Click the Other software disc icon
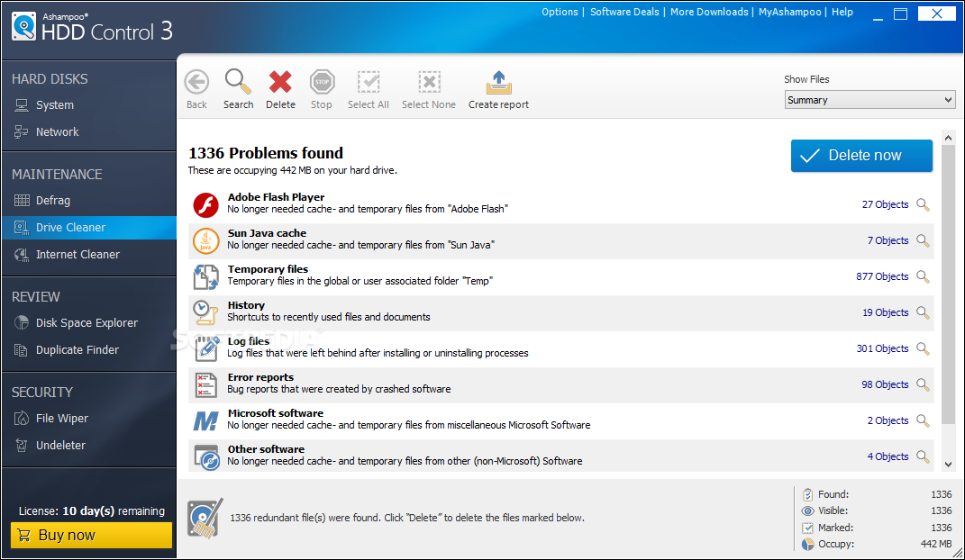This screenshot has height=560, width=965. coord(207,457)
